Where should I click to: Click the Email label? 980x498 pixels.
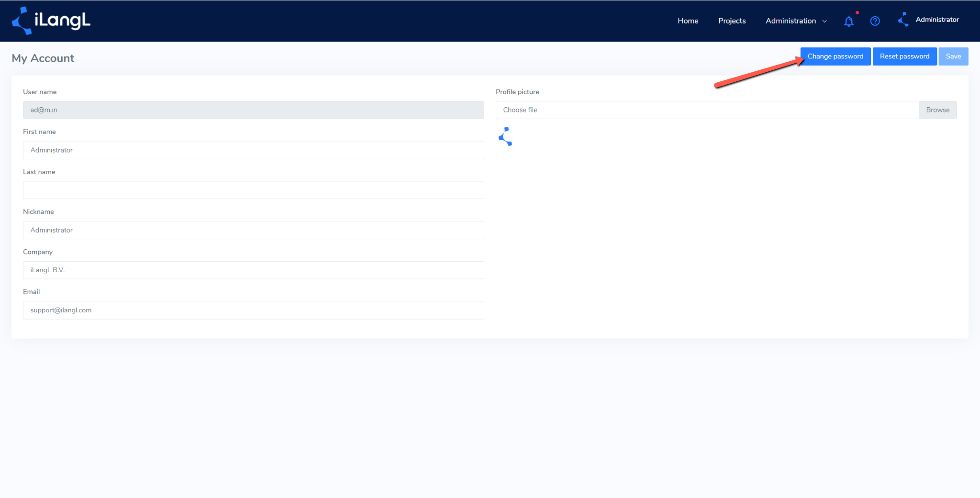(32, 292)
